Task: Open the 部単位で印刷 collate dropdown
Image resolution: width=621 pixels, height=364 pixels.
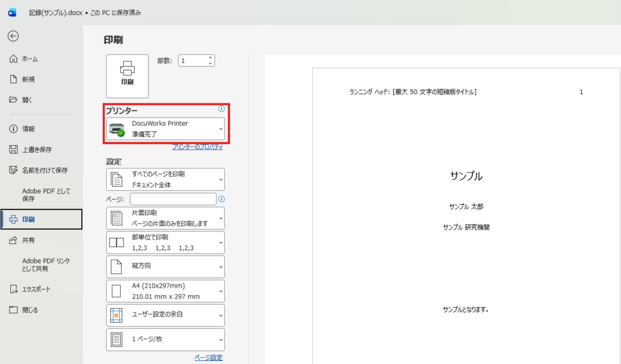Action: [166, 242]
